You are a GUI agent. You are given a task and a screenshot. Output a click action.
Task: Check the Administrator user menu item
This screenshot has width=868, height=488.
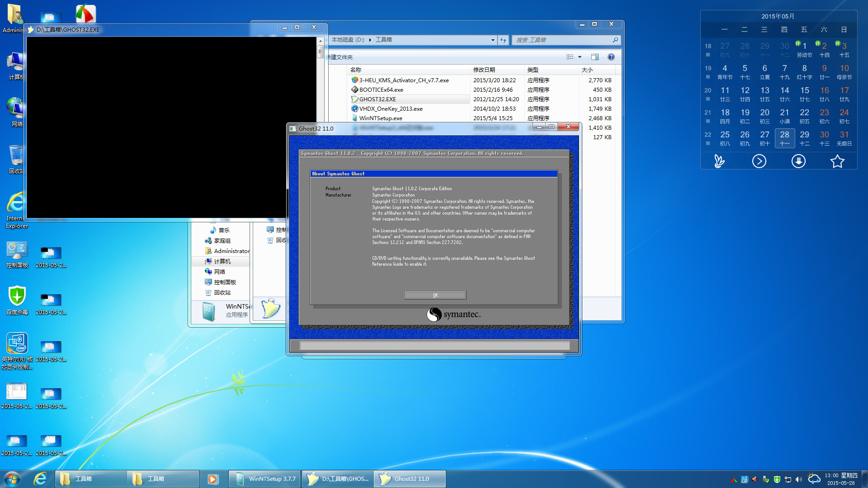(x=233, y=250)
